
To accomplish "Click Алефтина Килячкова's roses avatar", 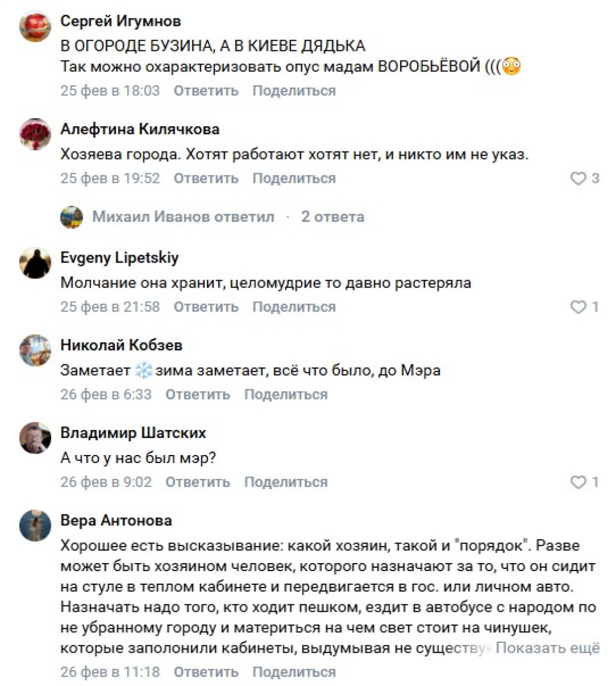I will 35,134.
